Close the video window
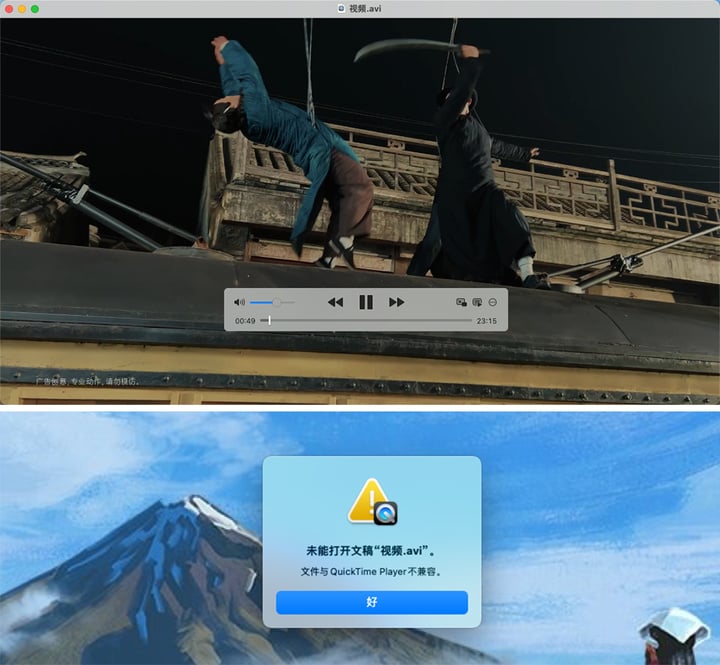The width and height of the screenshot is (720, 665). click(9, 9)
